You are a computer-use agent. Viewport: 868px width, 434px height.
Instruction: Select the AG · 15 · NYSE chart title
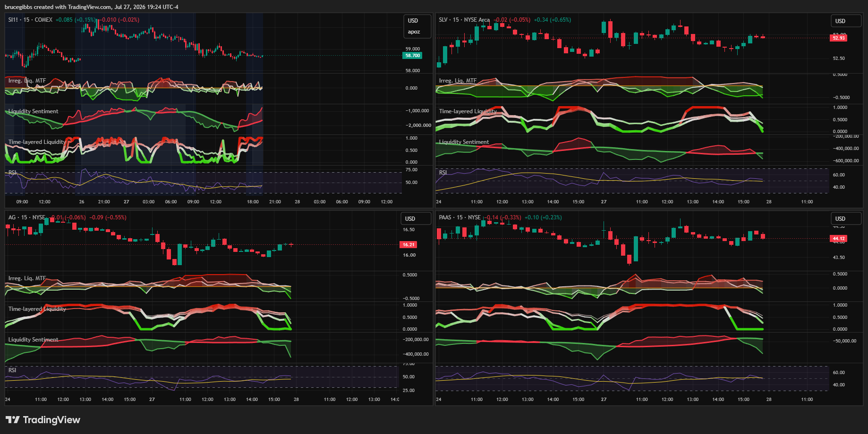[27, 217]
